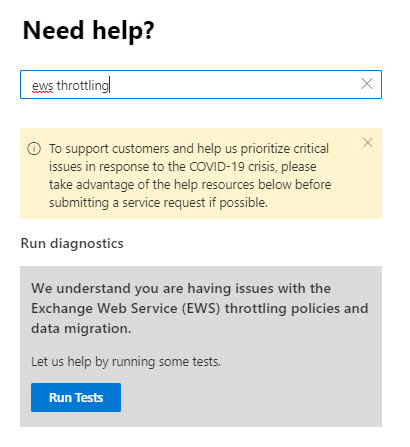
Task: Click the Run Tests button
Action: (x=76, y=397)
